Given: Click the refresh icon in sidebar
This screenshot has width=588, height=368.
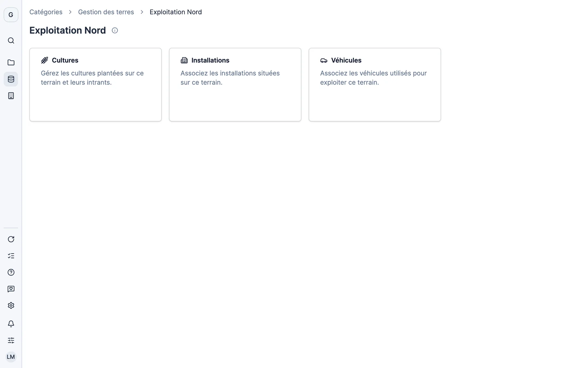Looking at the screenshot, I should [x=11, y=239].
